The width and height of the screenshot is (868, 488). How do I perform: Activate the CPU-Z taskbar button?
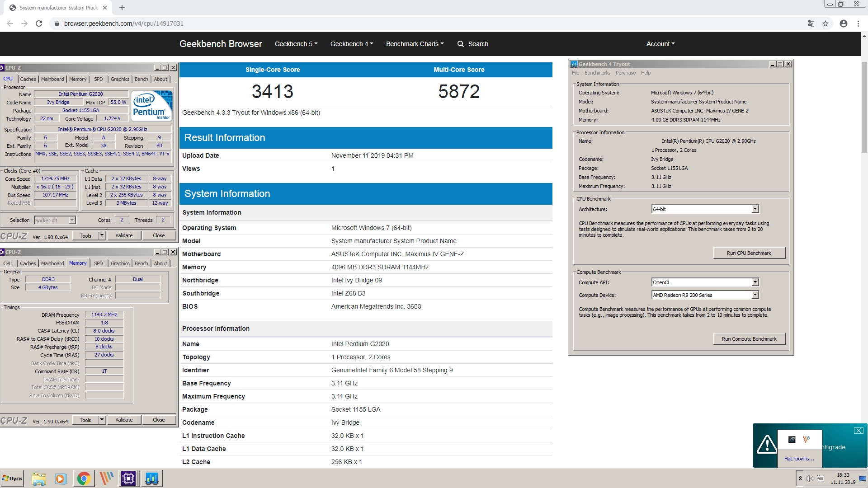click(128, 479)
